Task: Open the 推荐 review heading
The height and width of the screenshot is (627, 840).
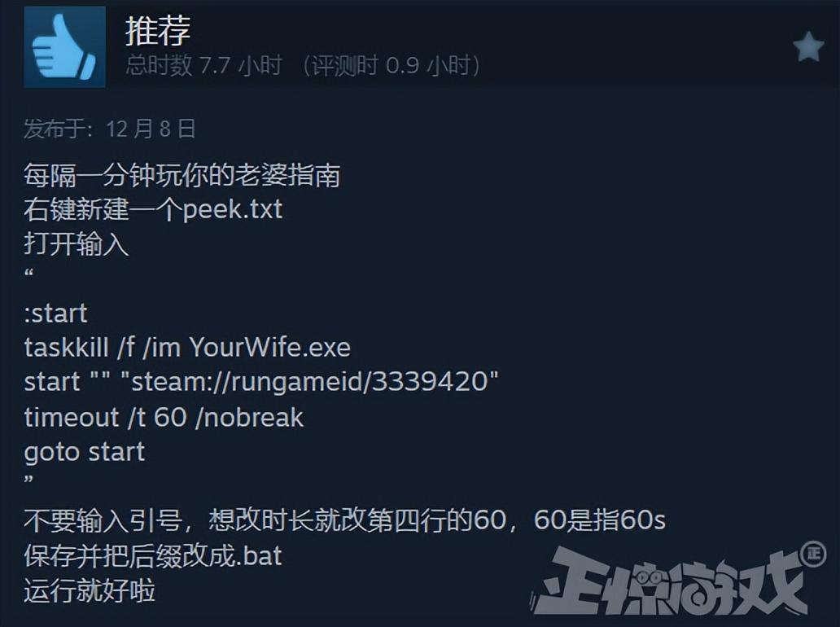Action: pyautogui.click(x=158, y=30)
